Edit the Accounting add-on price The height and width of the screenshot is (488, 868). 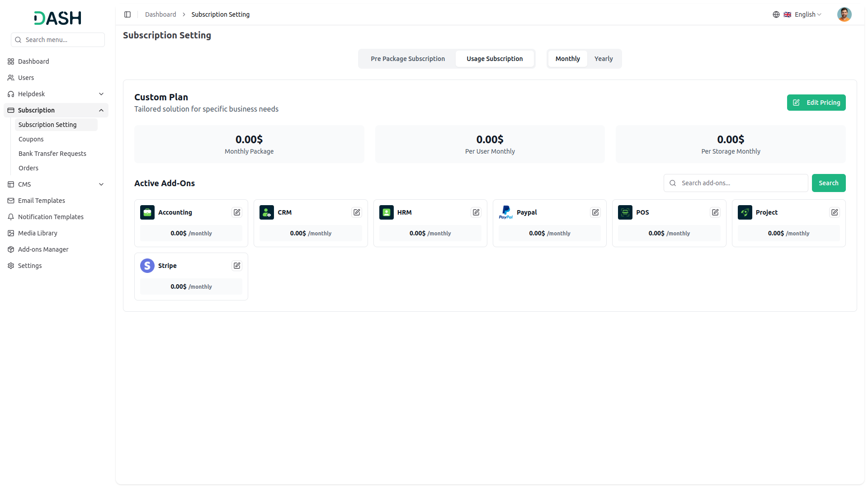[x=237, y=212]
